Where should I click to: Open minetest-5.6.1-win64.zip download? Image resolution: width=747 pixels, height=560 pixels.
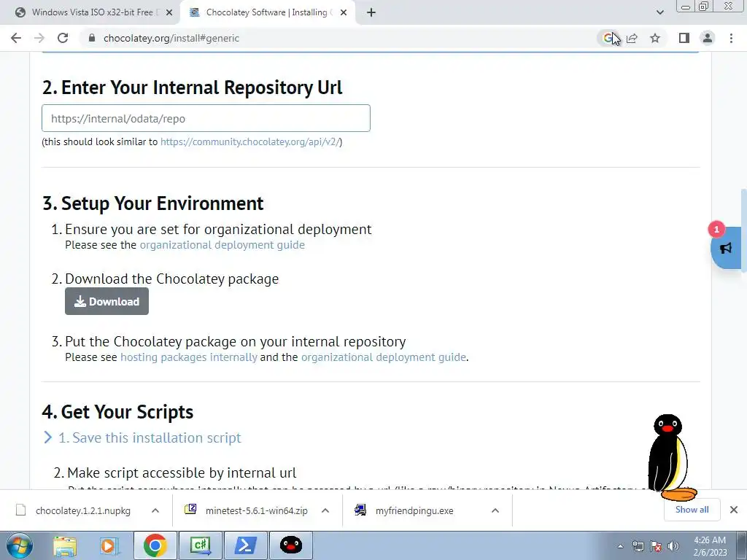(x=246, y=510)
